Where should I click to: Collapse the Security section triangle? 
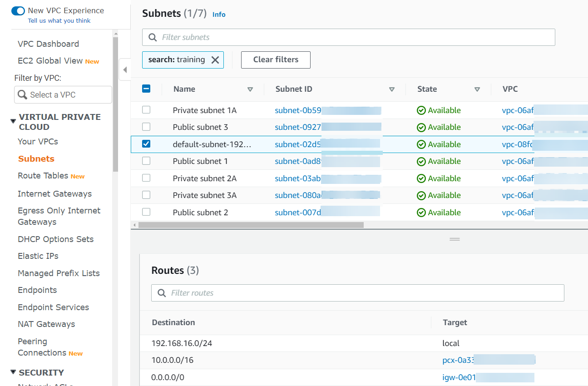tap(13, 372)
